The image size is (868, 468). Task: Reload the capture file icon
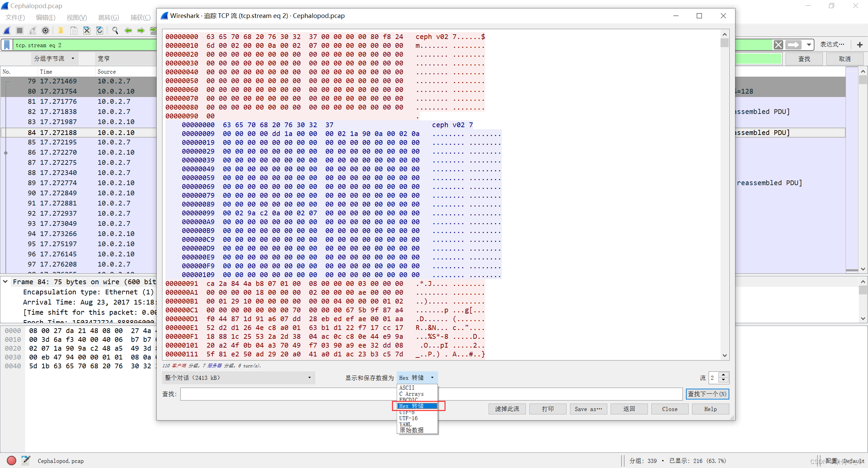point(100,31)
